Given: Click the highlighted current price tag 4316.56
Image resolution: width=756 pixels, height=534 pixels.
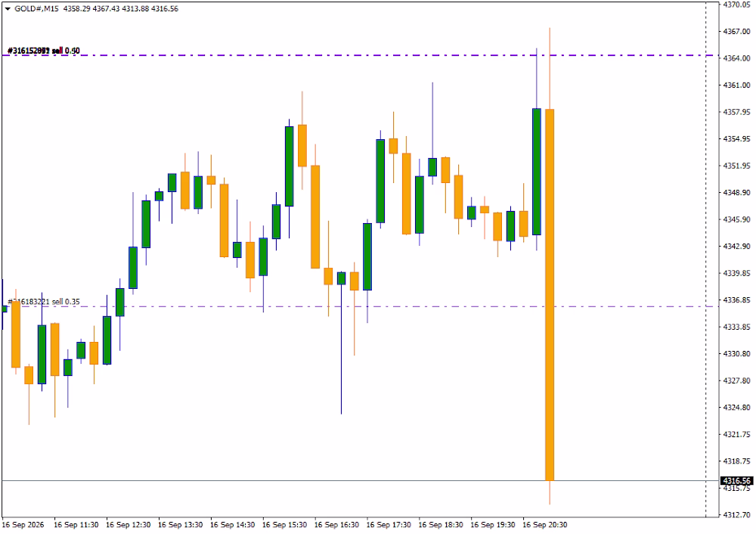Looking at the screenshot, I should 736,481.
